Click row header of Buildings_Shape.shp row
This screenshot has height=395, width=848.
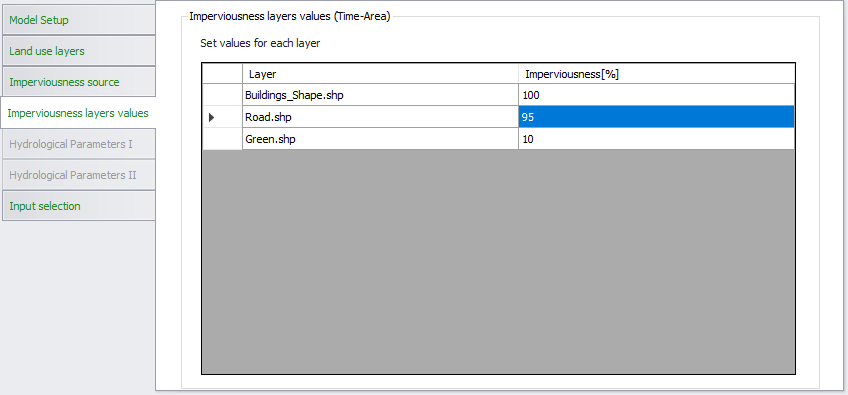pyautogui.click(x=222, y=95)
